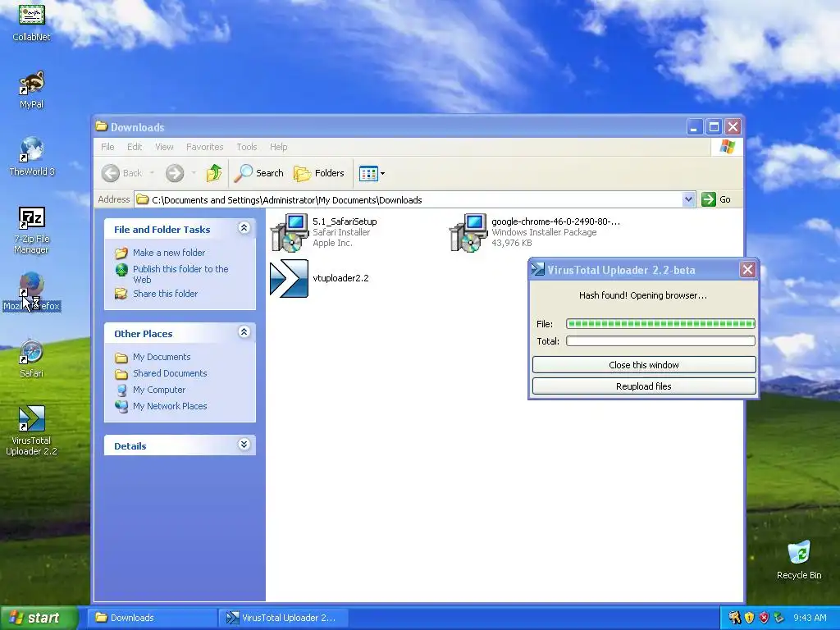Click the yellow security shield tray icon

tap(749, 618)
